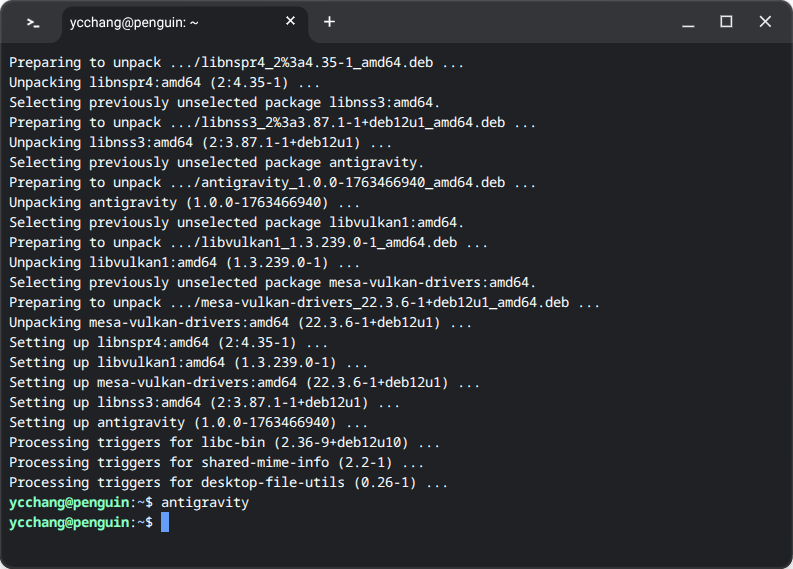793x569 pixels.
Task: Click 'Selecting previously unselected package libvulkan1' line
Action: point(236,222)
